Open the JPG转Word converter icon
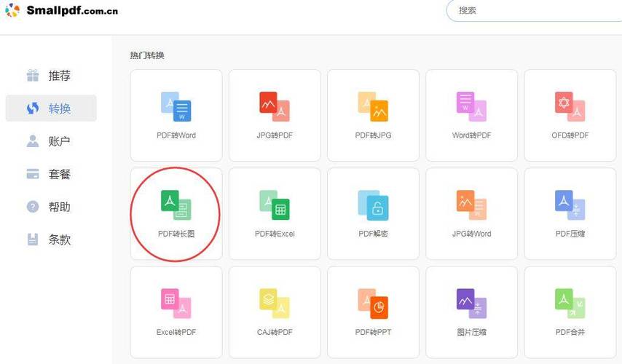 (x=471, y=205)
